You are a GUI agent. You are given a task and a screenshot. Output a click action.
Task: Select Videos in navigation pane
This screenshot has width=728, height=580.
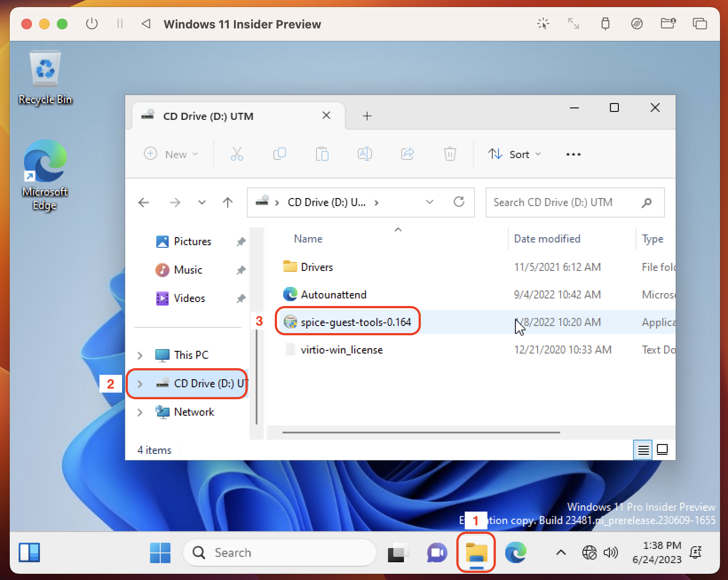click(190, 298)
